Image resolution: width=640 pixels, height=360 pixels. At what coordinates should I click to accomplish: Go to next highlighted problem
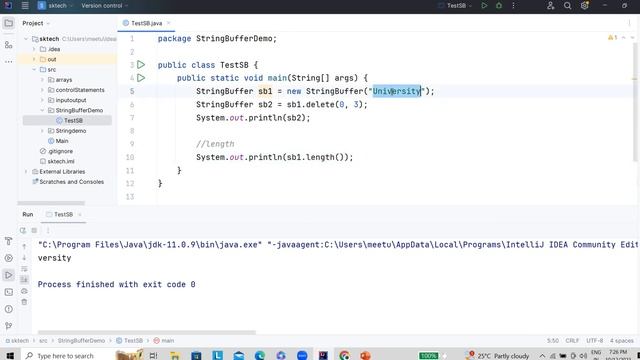point(632,38)
